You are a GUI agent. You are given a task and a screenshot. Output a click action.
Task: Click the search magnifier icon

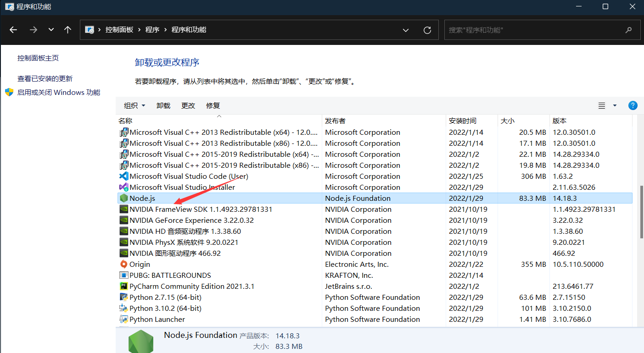(x=628, y=29)
